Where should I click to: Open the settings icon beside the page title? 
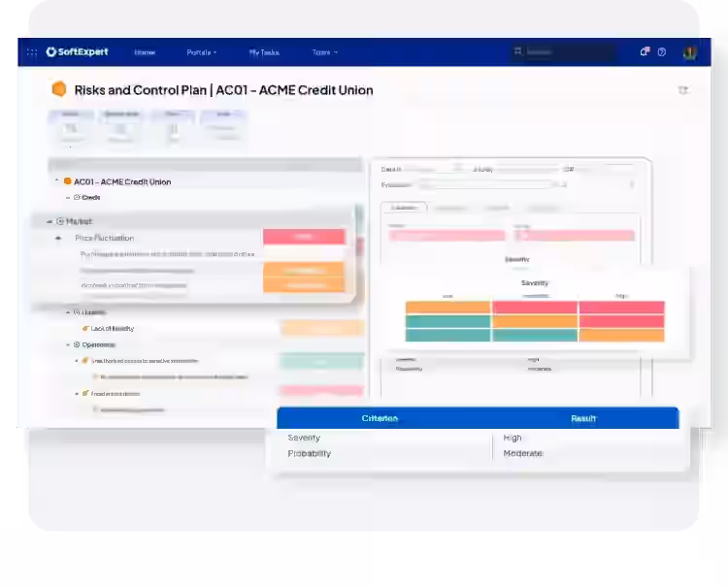pos(683,90)
